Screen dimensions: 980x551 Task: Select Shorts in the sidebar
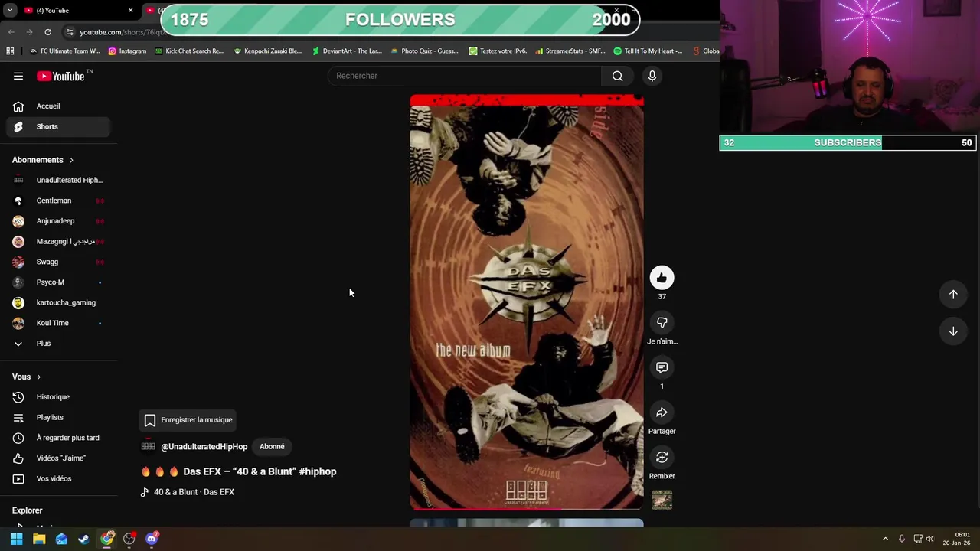pyautogui.click(x=58, y=126)
